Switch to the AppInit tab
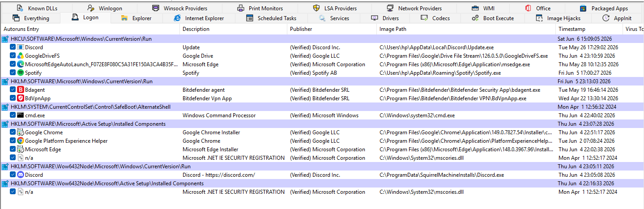The image size is (644, 209). (x=617, y=18)
